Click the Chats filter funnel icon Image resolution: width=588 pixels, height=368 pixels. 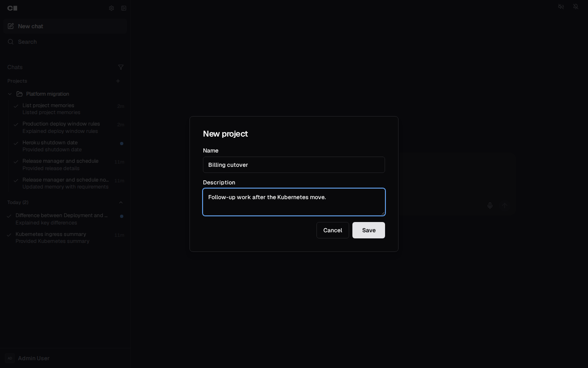point(121,67)
